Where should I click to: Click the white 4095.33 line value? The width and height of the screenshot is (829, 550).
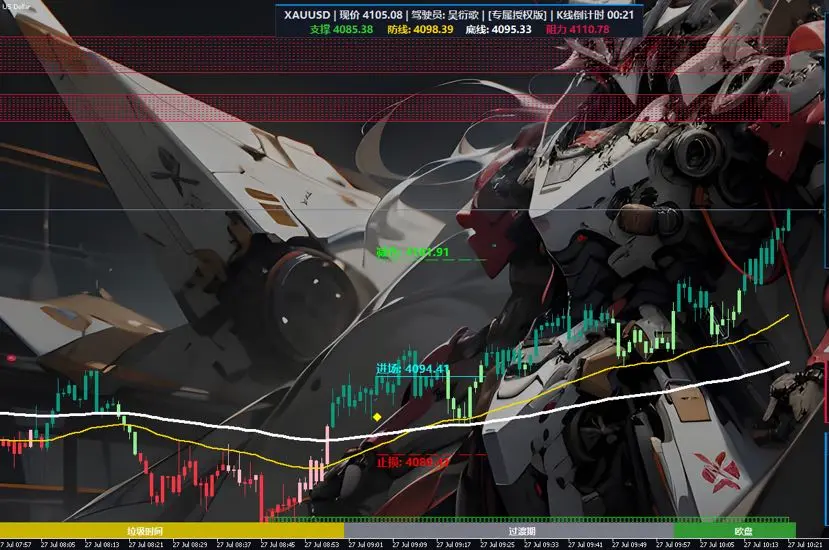pos(499,30)
